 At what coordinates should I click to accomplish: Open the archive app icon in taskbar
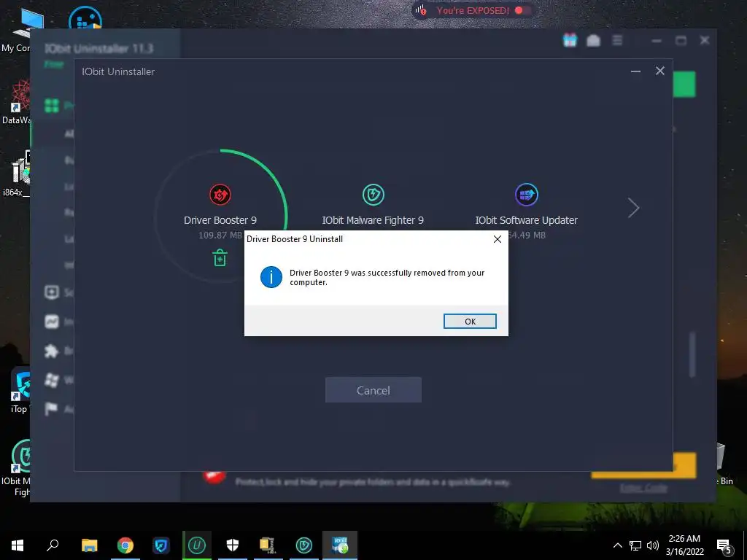pos(268,545)
